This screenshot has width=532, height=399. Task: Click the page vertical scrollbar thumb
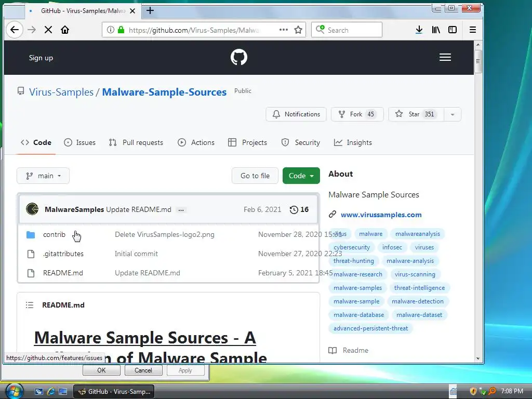(478, 61)
